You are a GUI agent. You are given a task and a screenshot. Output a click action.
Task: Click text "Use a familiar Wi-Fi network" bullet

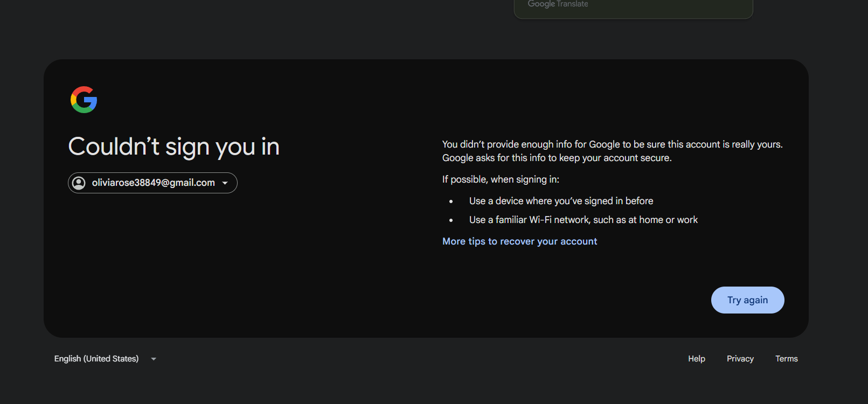[583, 220]
